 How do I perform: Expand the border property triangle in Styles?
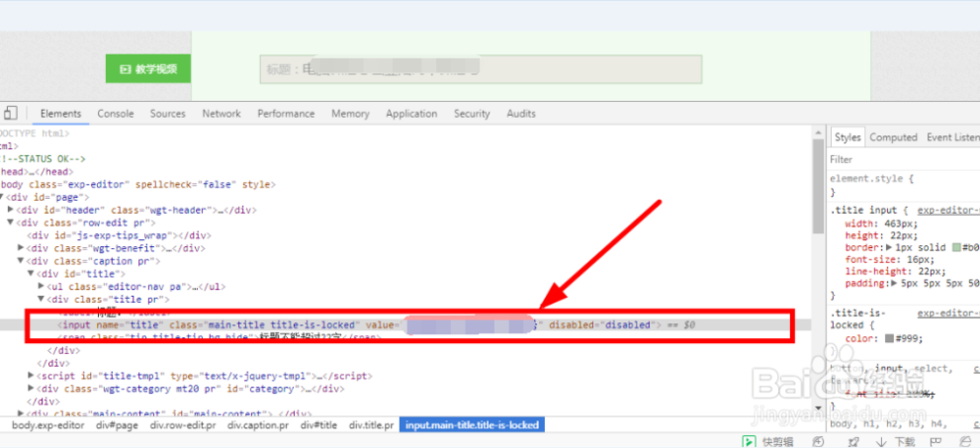889,247
